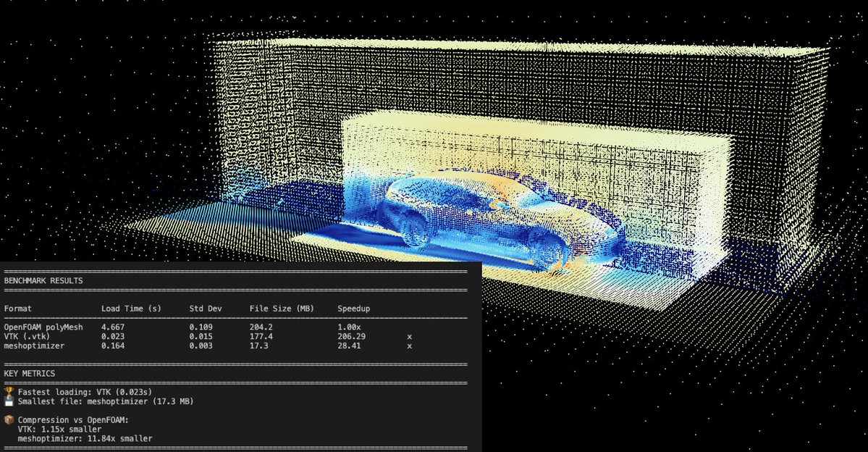Select the OpenFOAM polyMesh row label
868x452 pixels.
(x=43, y=327)
